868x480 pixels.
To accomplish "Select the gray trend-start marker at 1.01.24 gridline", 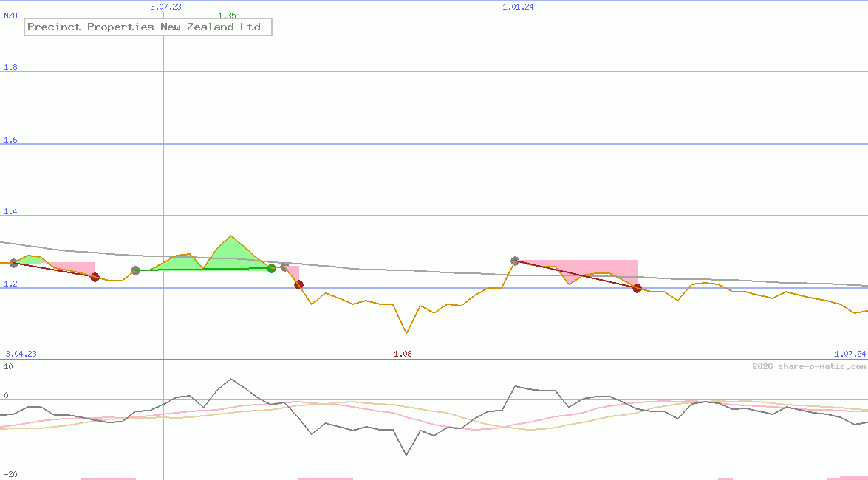I will tap(515, 260).
